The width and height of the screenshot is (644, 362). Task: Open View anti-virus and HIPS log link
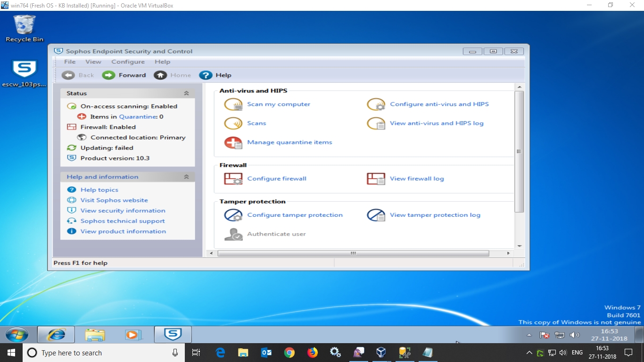click(437, 123)
